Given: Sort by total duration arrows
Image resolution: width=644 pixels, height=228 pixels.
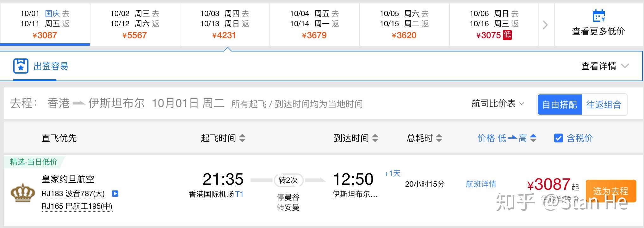Looking at the screenshot, I should point(439,138).
